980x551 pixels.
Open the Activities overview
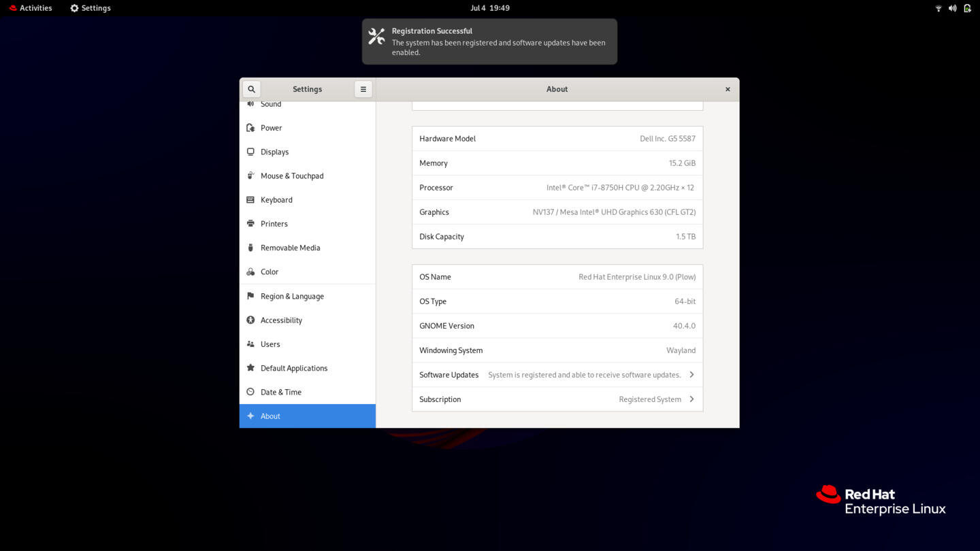point(31,8)
